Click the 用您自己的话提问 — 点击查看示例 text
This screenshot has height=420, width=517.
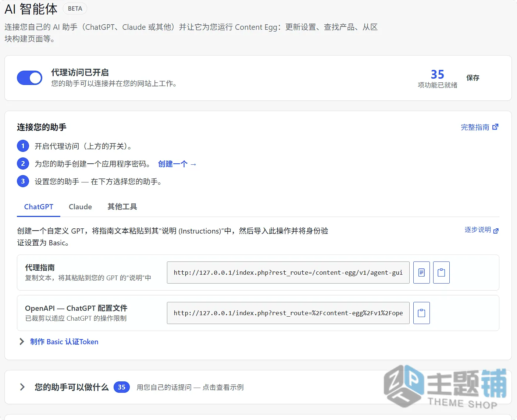(190, 387)
